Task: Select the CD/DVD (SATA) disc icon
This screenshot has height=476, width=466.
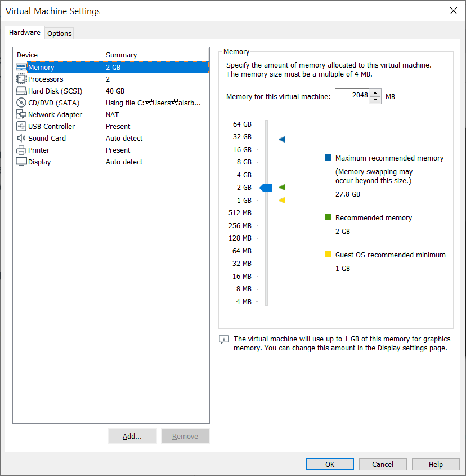Action: (x=21, y=103)
